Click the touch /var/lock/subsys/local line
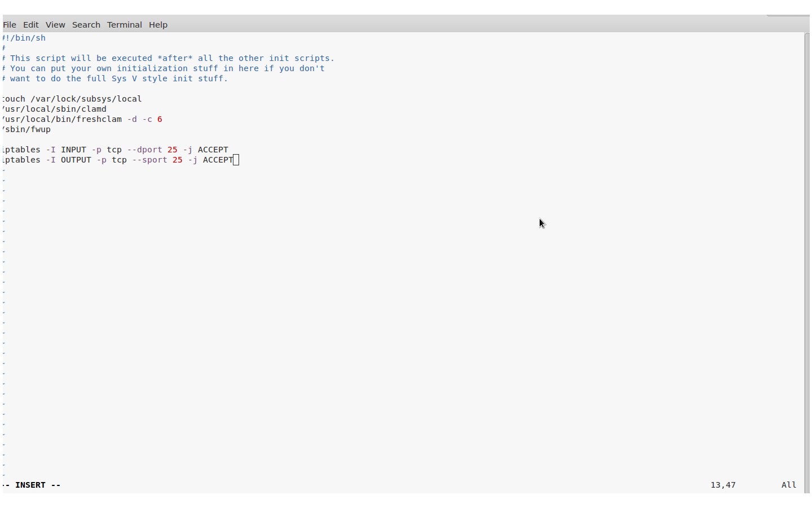The height and width of the screenshot is (508, 812). click(x=70, y=99)
